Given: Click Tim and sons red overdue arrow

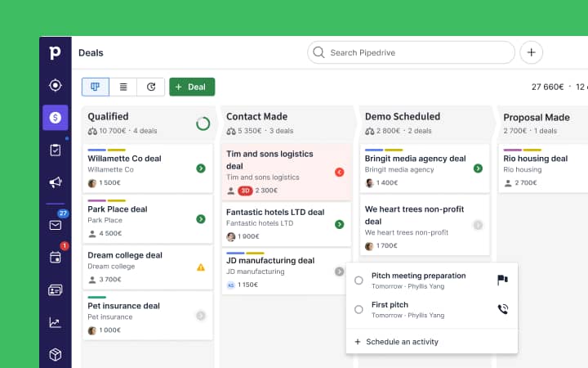Looking at the screenshot, I should click(340, 172).
